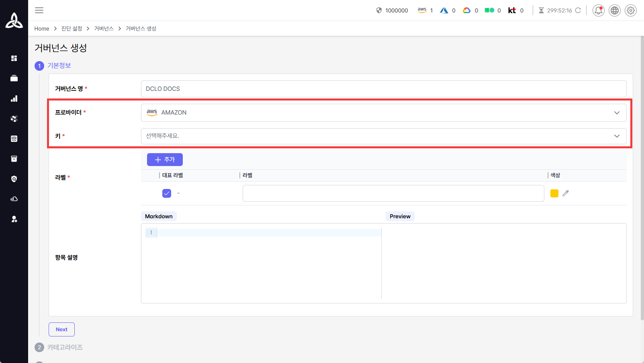The height and width of the screenshot is (363, 644).
Task: Open the settings gear icon
Action: [x=630, y=10]
